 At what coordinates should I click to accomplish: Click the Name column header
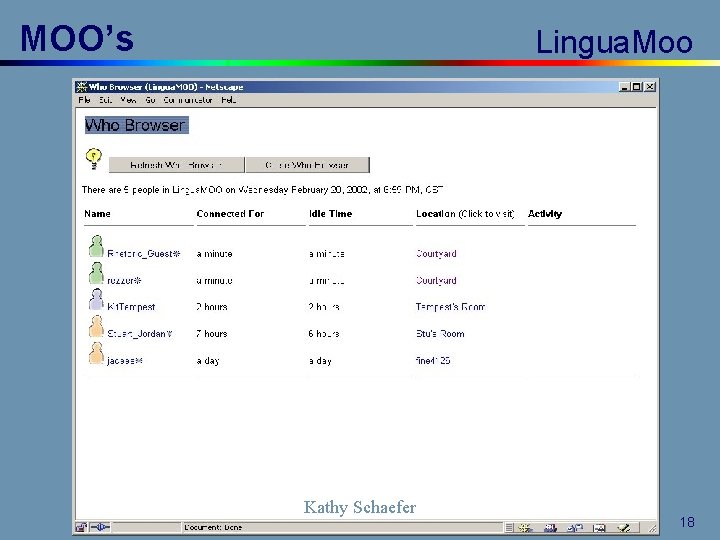[97, 214]
